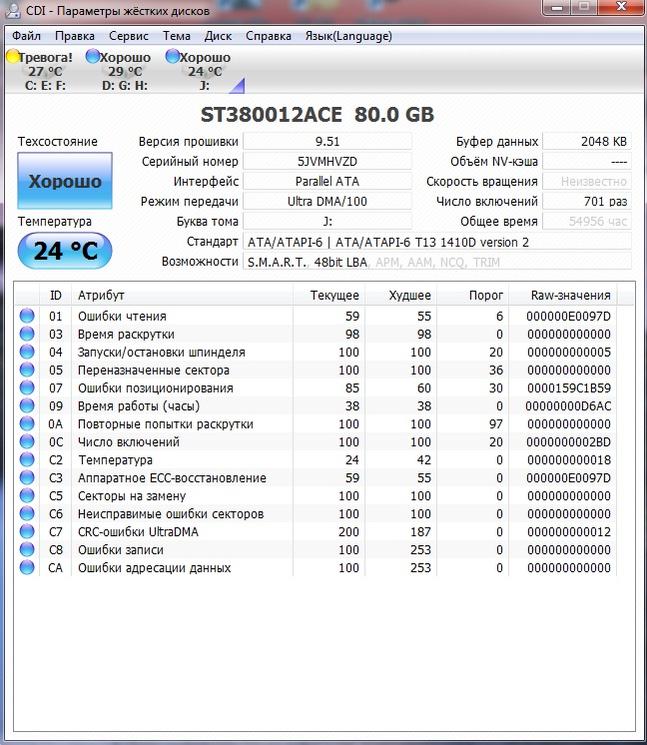The image size is (647, 745).
Task: Click the transfer mode field Ultra DMA/100
Action: pos(327,201)
